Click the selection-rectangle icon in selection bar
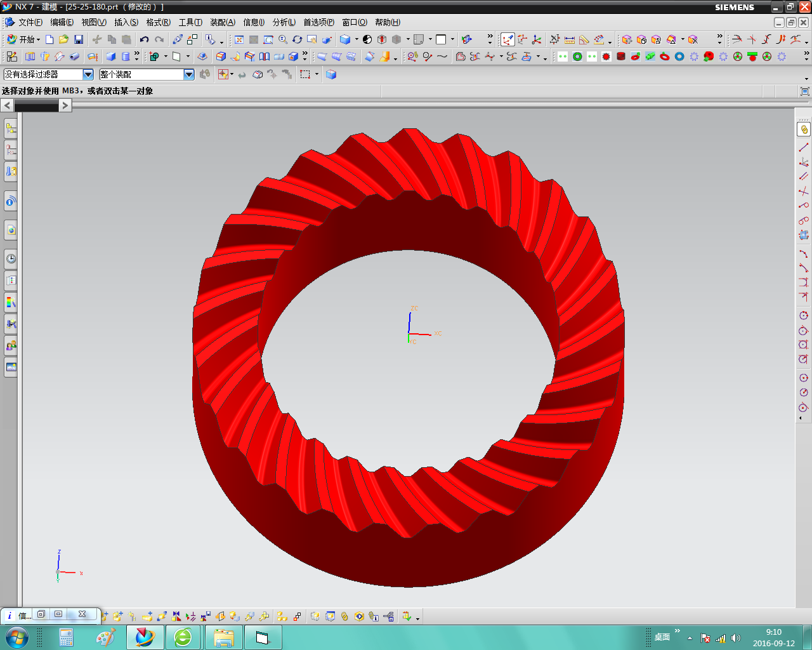 [x=305, y=74]
